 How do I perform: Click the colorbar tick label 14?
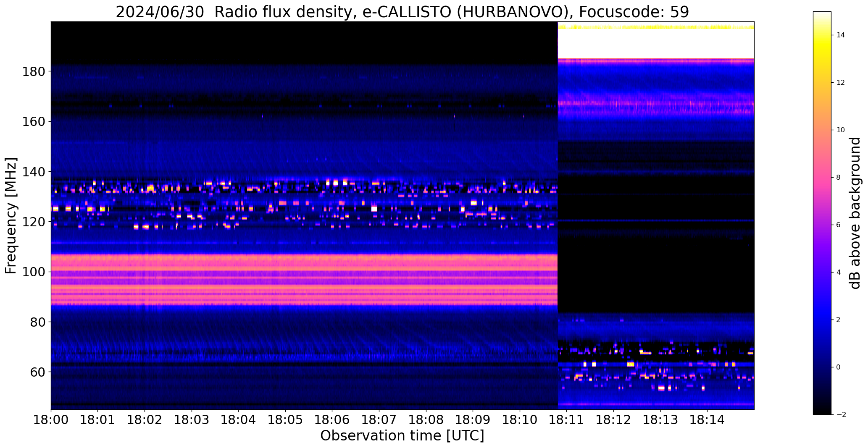pyautogui.click(x=841, y=35)
